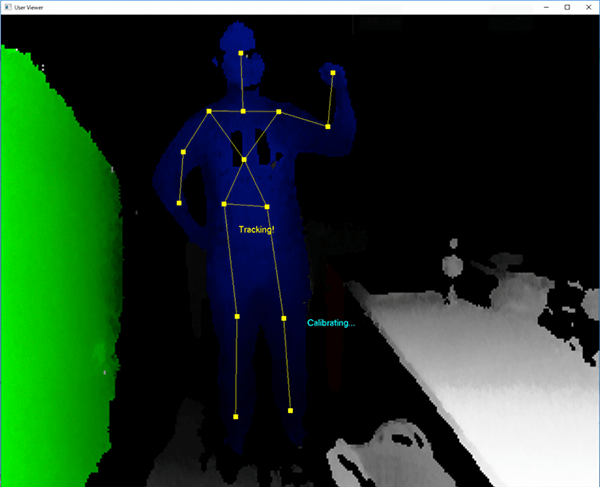600x487 pixels.
Task: Select the head joint marker of the skeleton
Action: 241,53
